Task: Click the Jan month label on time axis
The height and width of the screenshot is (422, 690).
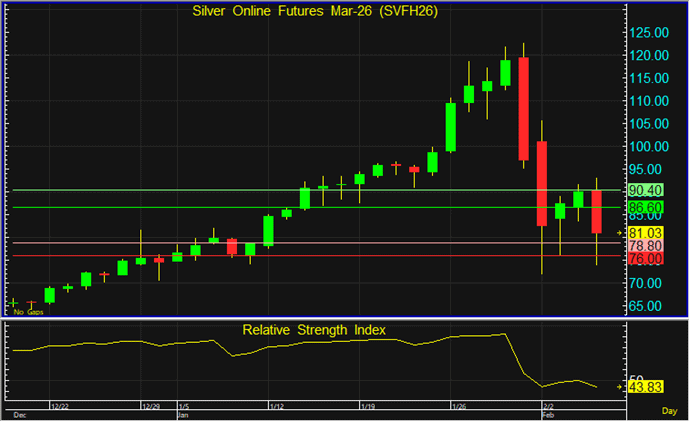Action: [182, 413]
